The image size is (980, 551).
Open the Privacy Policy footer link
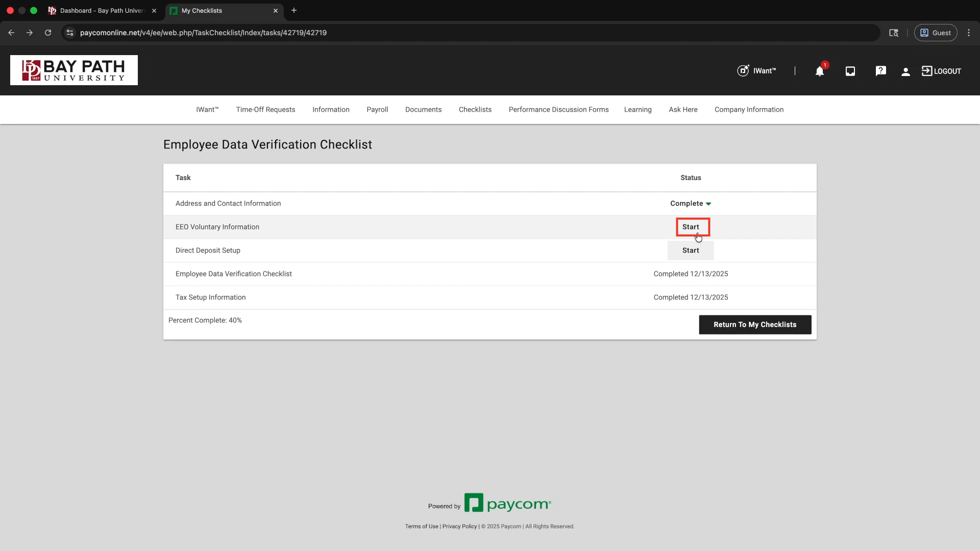tap(459, 527)
